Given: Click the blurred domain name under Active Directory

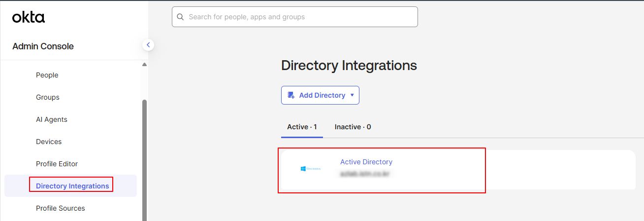Looking at the screenshot, I should point(365,174).
